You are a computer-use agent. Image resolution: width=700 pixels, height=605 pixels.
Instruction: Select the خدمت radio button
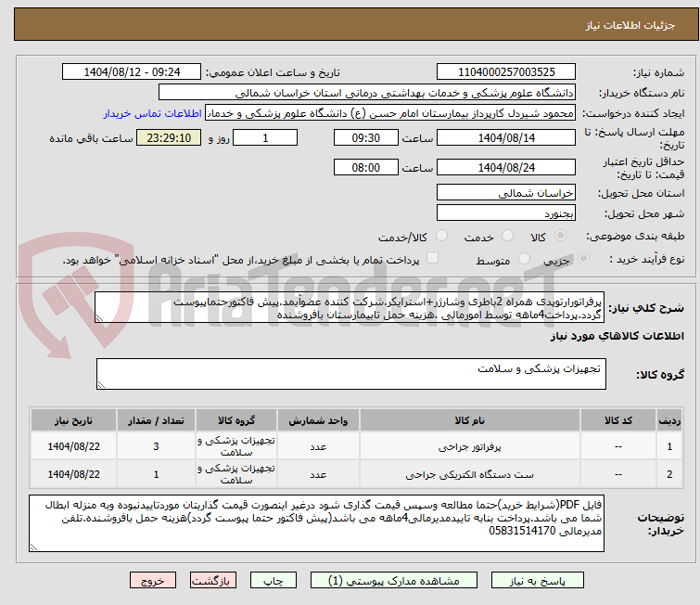[x=507, y=236]
